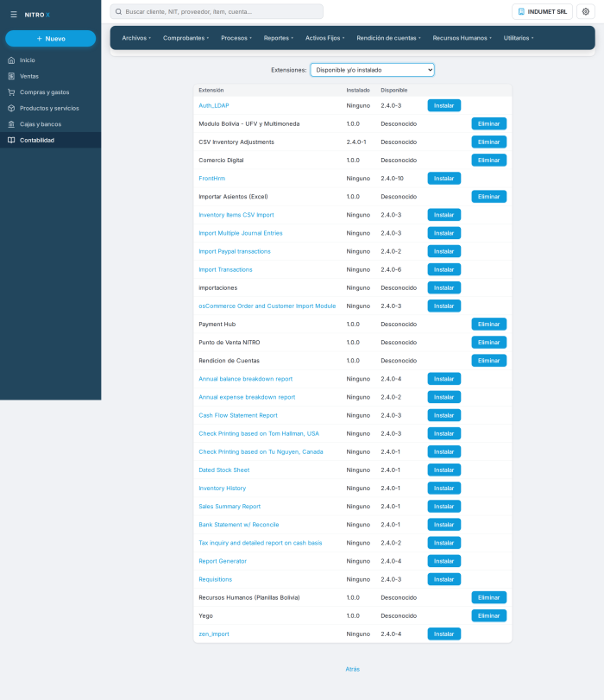Remove Modulo Bolivia UFV y Multimoneda extension
The image size is (604, 700).
pos(489,123)
